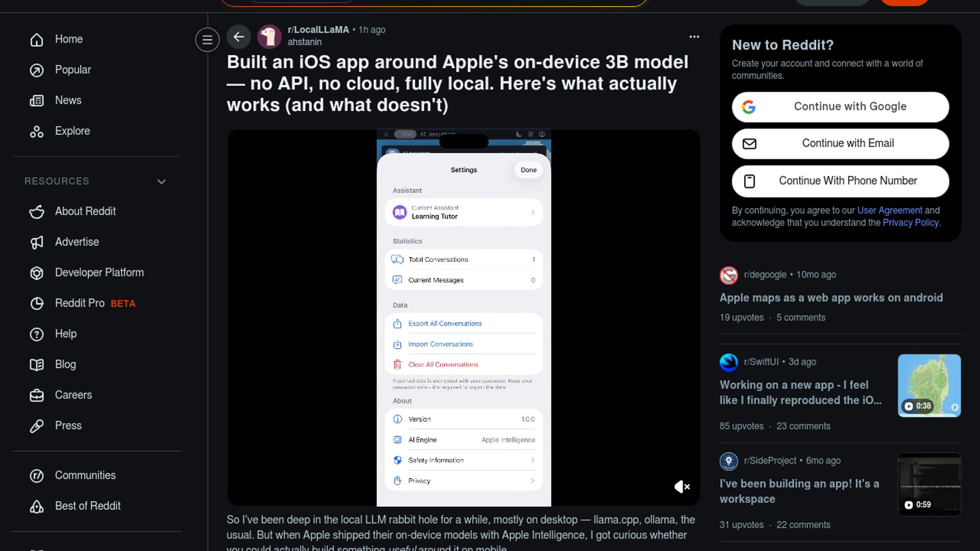The height and width of the screenshot is (551, 980).
Task: Open the r/LocalLLaMA community avatar
Action: click(269, 37)
